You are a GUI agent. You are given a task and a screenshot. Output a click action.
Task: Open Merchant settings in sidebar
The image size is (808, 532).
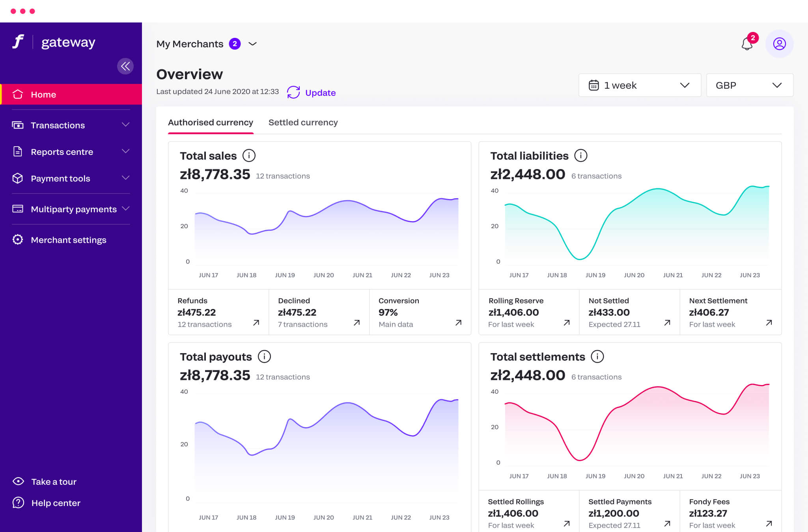(x=68, y=240)
